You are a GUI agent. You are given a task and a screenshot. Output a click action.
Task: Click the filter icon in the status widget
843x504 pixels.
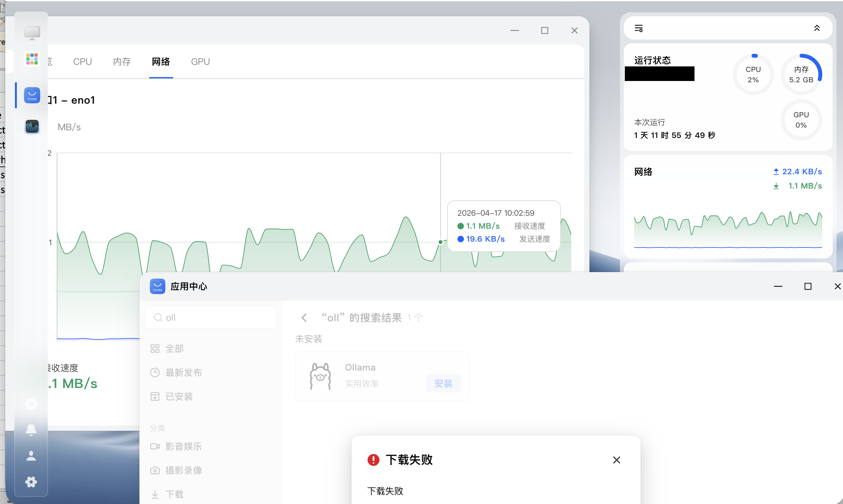638,28
